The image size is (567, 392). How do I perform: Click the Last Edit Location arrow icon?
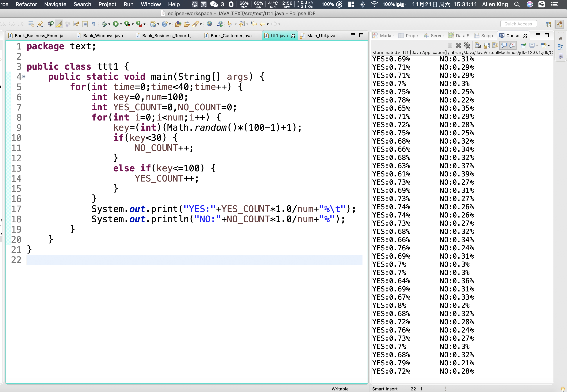click(x=254, y=24)
